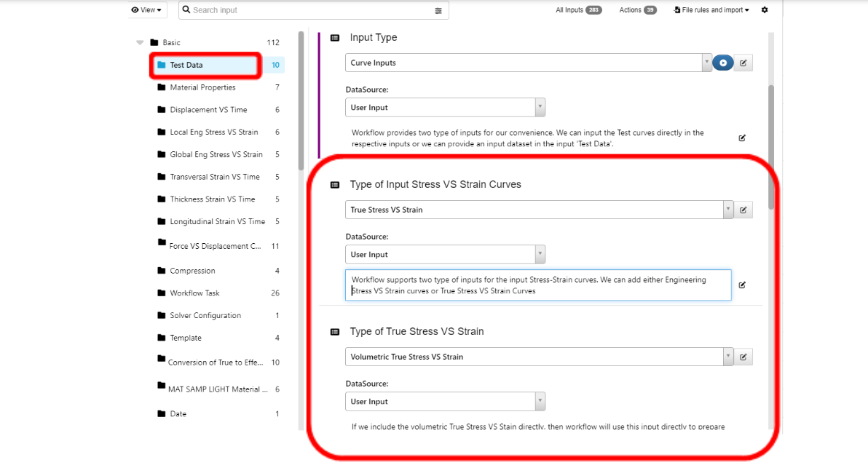The image size is (868, 468).
Task: Show All Inputs list
Action: tap(578, 10)
